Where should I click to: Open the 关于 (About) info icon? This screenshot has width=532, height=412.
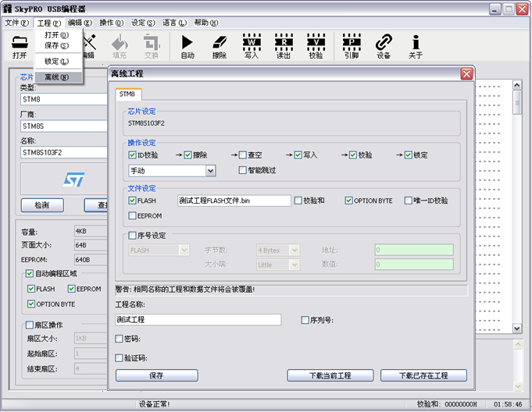[416, 46]
